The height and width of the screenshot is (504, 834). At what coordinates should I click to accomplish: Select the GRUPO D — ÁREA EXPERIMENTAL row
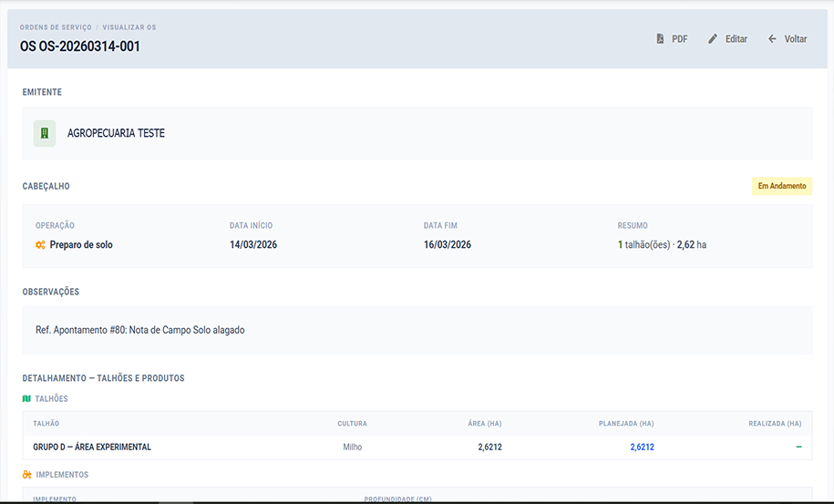coord(417,447)
